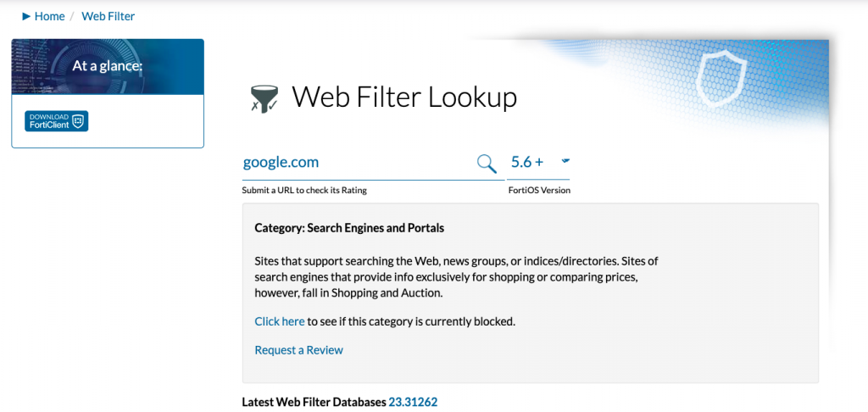This screenshot has width=868, height=412.
Task: Click the Download FortiClient button
Action: tap(57, 121)
